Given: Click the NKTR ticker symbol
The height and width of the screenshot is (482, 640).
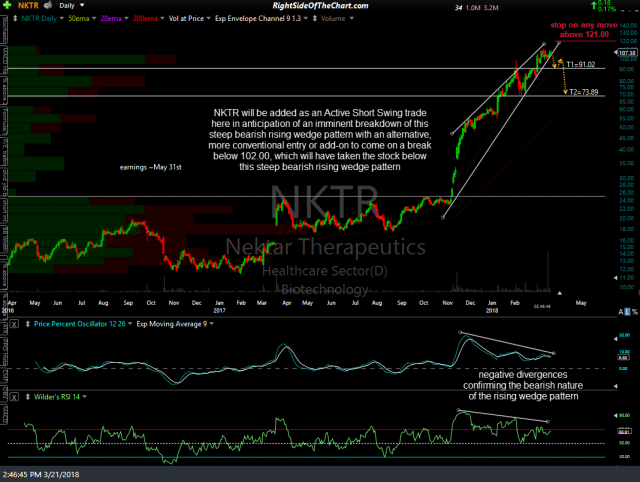Looking at the screenshot, I should tap(28, 5).
